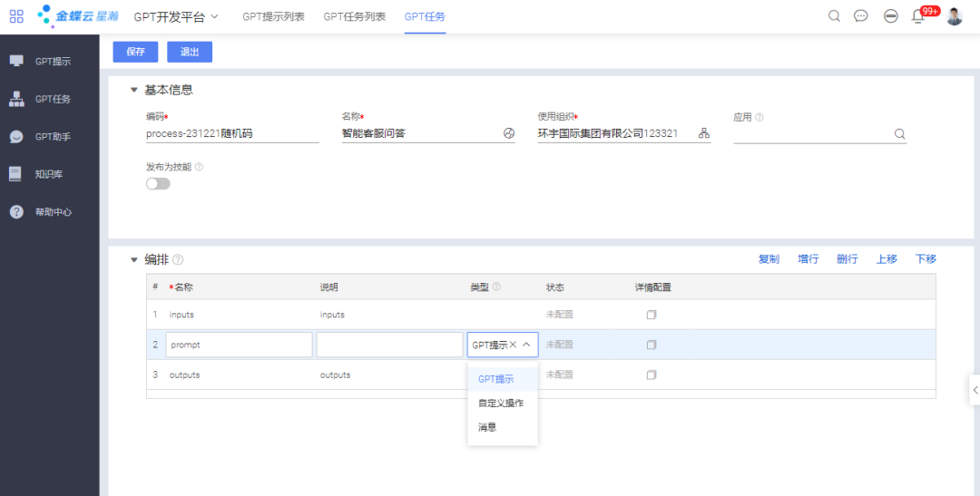The image size is (980, 496).
Task: Toggle the 发布为技能 switch
Action: click(158, 184)
